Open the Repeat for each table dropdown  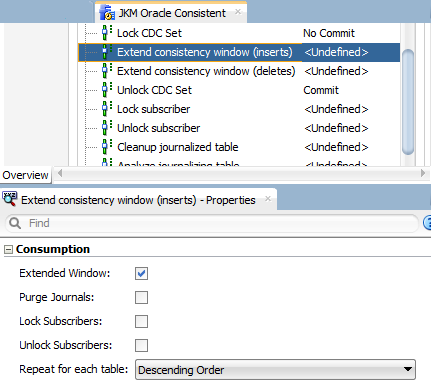[275, 369]
